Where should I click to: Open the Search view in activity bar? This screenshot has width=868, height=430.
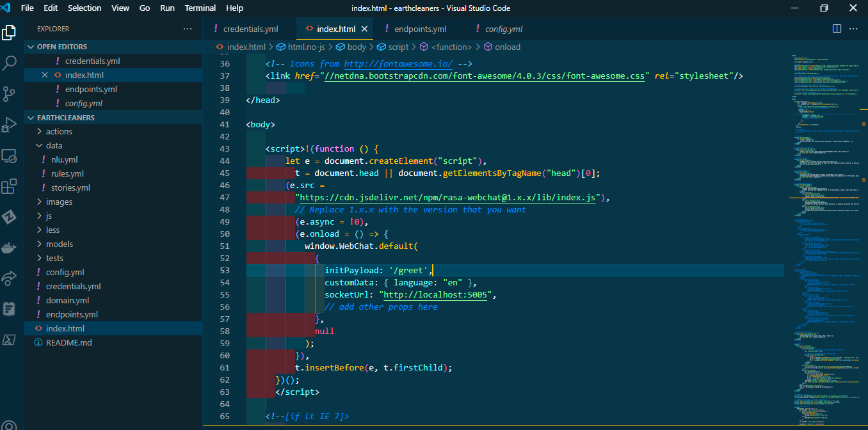(9, 63)
